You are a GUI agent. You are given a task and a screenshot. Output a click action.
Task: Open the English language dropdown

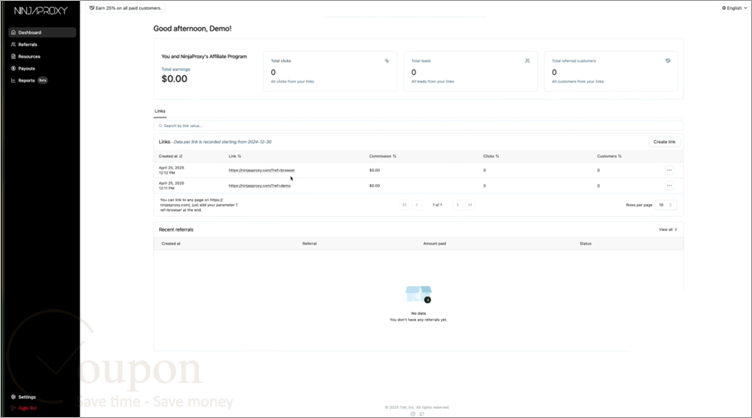734,8
